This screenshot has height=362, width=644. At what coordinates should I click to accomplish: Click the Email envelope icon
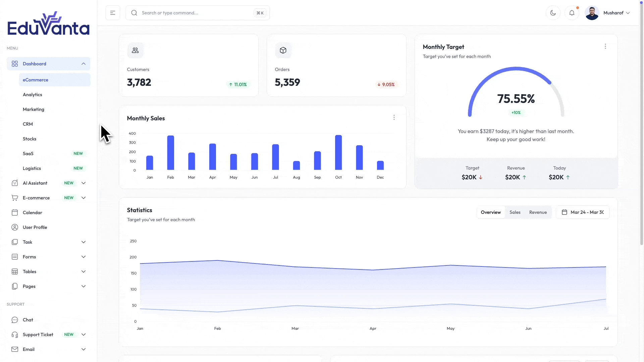point(15,349)
